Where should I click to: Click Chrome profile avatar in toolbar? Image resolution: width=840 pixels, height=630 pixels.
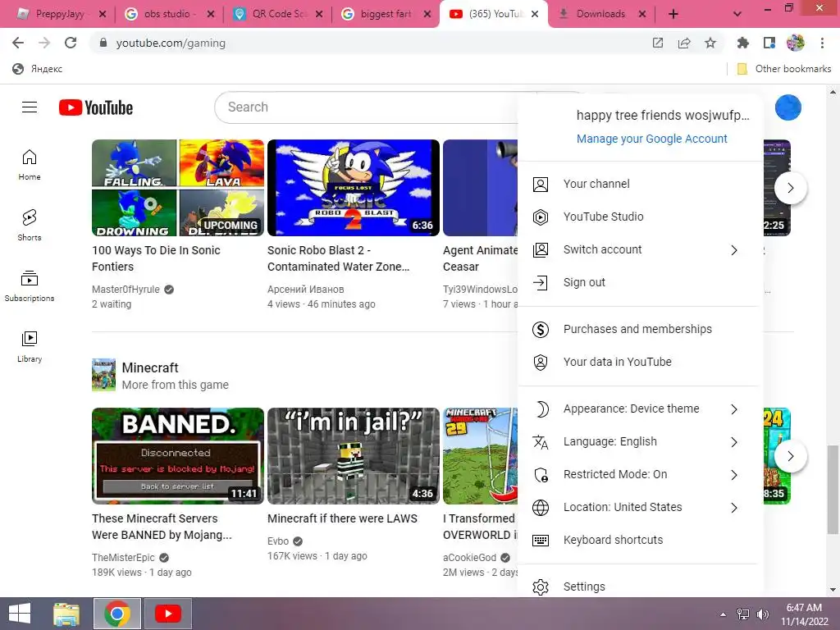(796, 43)
